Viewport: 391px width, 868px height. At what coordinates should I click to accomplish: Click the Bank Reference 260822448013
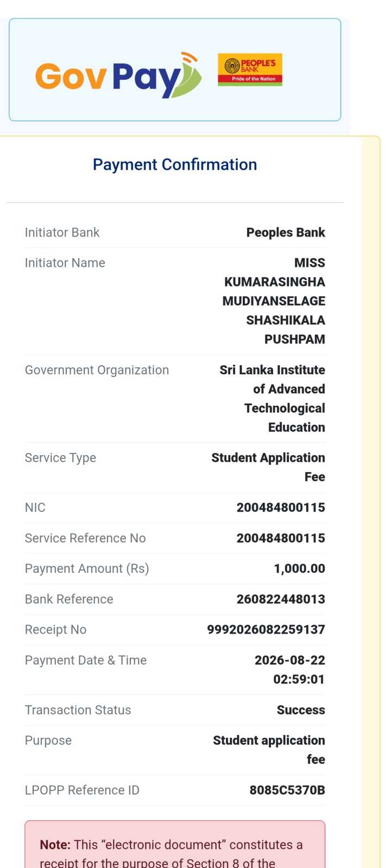point(281,599)
